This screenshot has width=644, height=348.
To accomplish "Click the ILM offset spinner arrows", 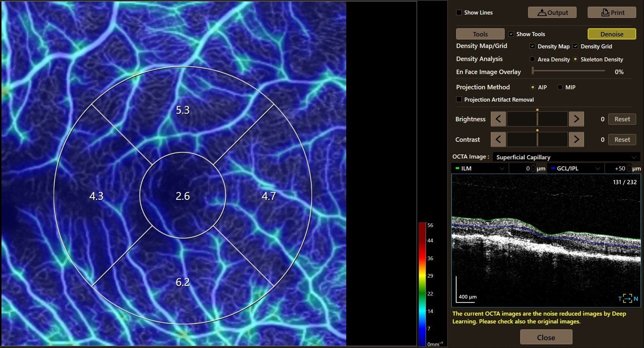I will pyautogui.click(x=533, y=168).
